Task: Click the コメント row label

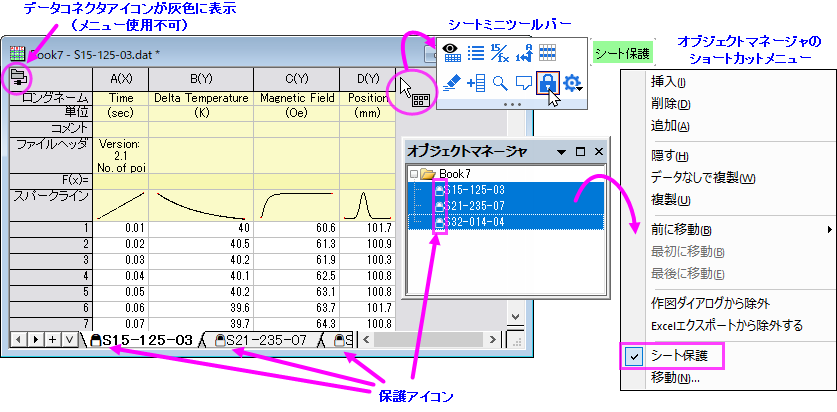Action: coord(51,129)
